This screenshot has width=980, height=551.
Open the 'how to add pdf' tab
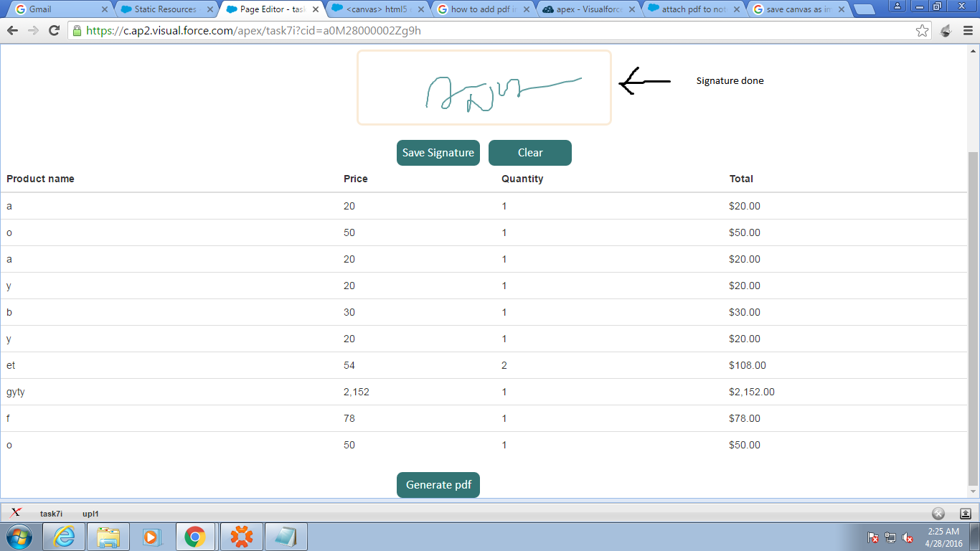click(x=481, y=9)
